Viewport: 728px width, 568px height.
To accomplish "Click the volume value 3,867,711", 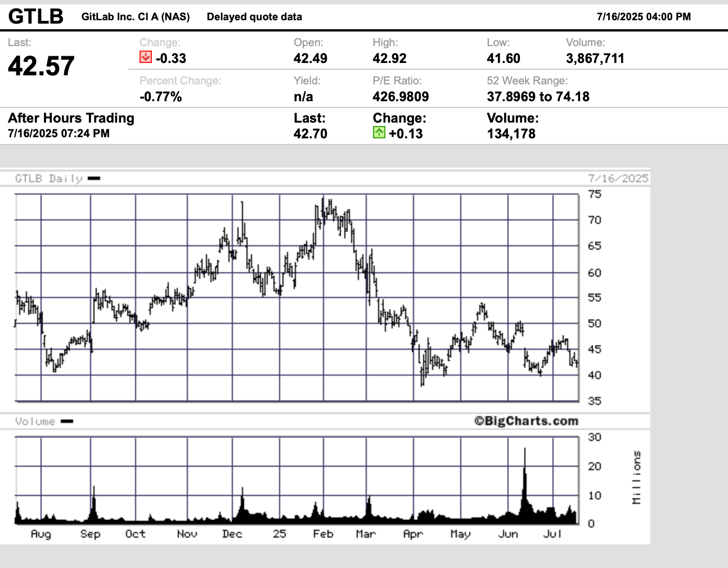I will point(595,58).
